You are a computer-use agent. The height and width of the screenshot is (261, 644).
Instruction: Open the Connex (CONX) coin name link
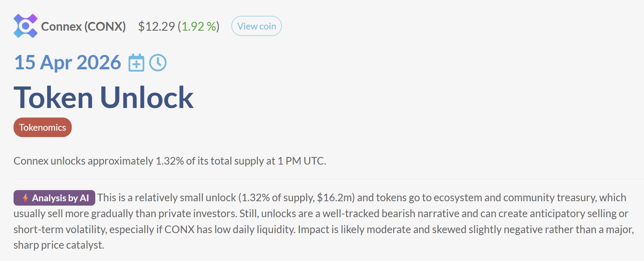[83, 26]
